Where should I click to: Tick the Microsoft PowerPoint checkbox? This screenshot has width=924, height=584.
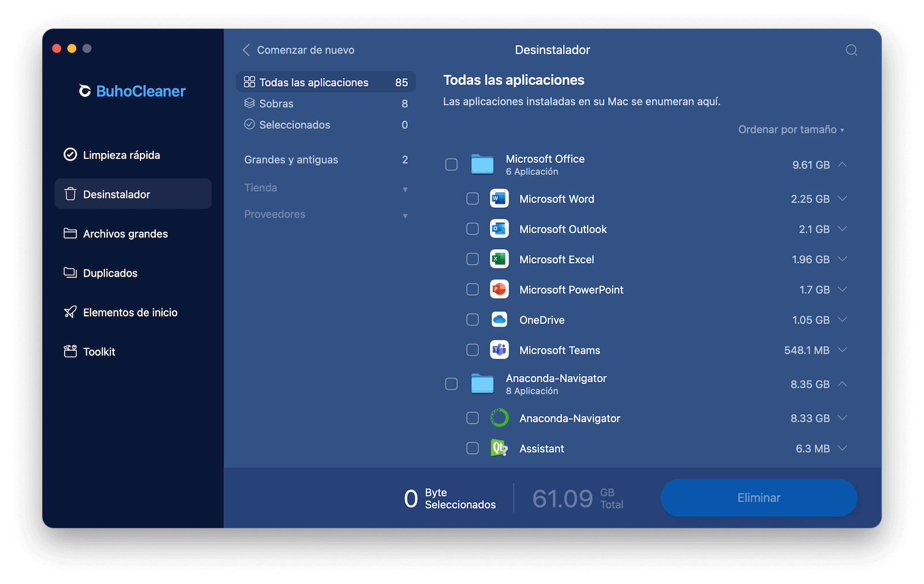(x=472, y=289)
